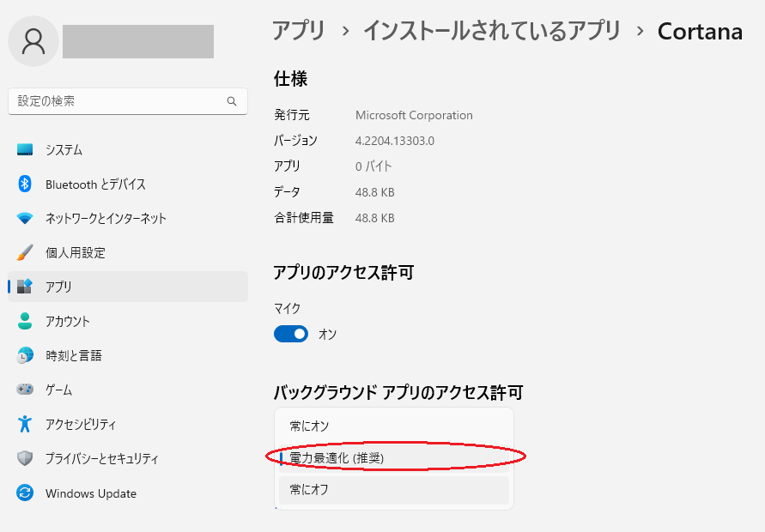
Task: Click the accessibility figure icon
Action: (x=25, y=424)
